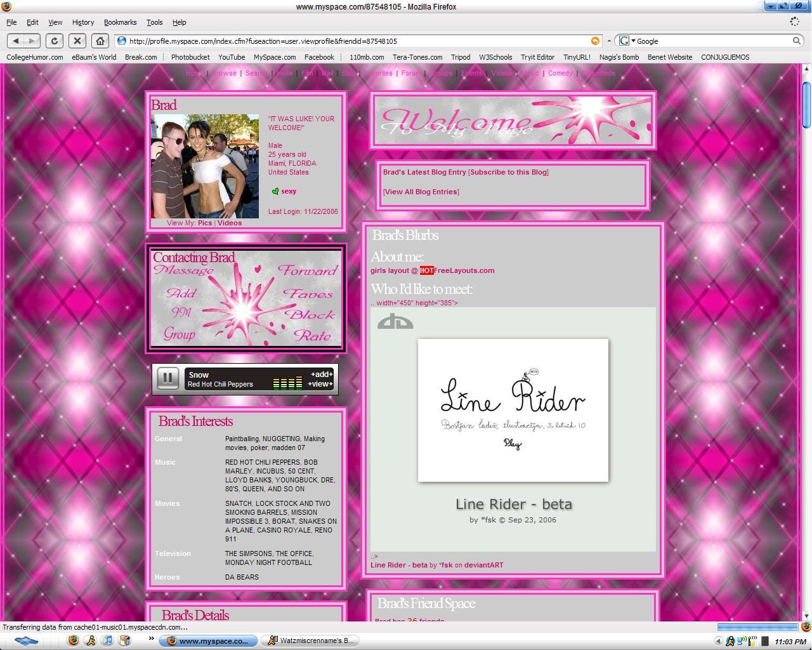Click the page loading progress bar
The height and width of the screenshot is (650, 812).
coord(757,627)
